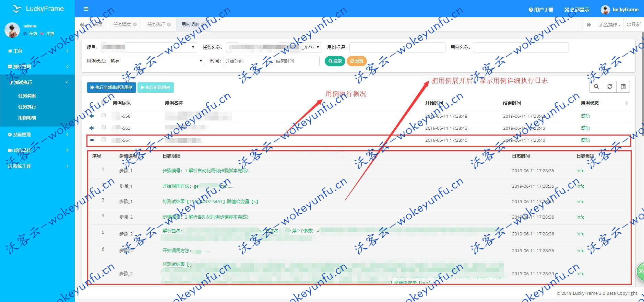
Task: Check the box for row -564
Action: (104, 140)
